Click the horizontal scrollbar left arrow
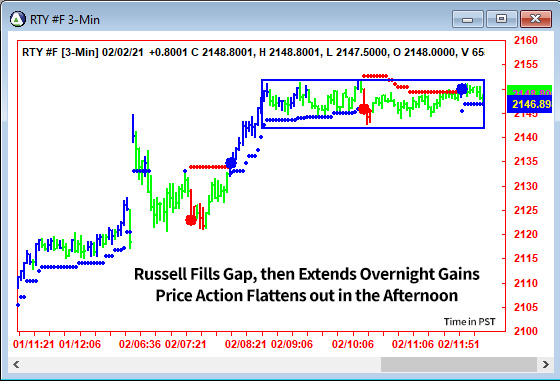 (16, 365)
